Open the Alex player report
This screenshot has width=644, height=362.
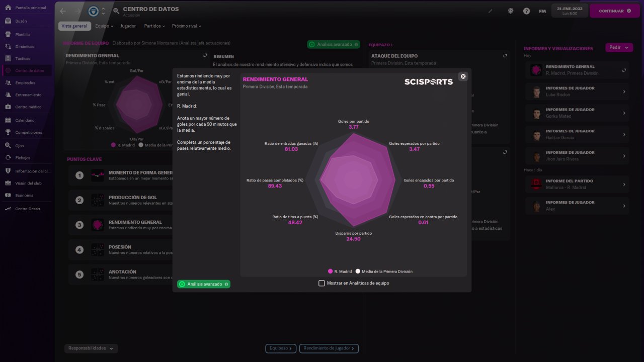coord(577,206)
